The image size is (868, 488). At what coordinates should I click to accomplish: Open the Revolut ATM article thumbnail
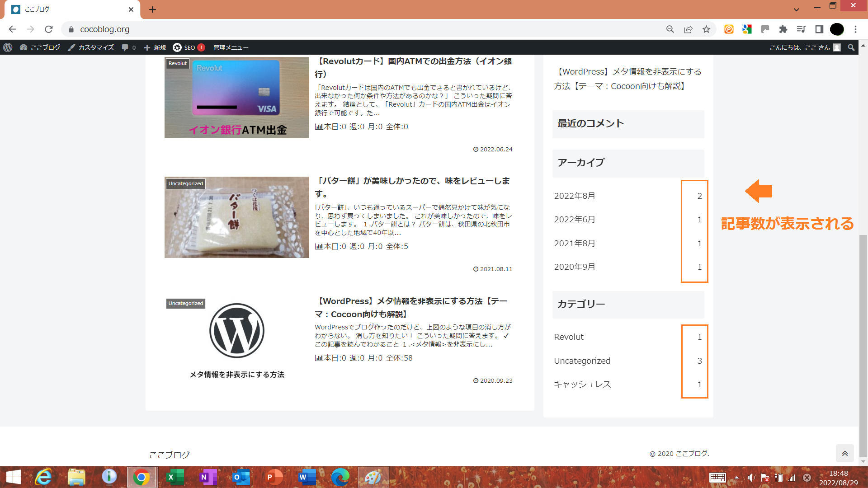tap(237, 98)
